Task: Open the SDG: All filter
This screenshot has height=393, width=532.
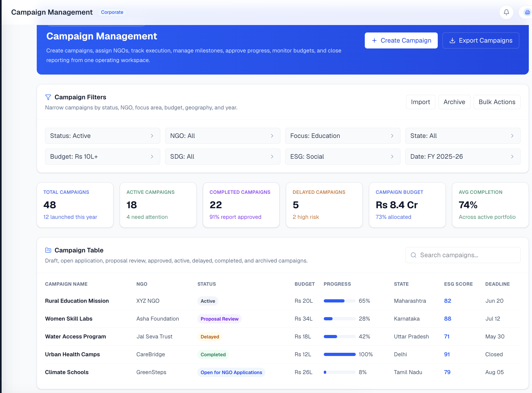Action: coord(223,157)
